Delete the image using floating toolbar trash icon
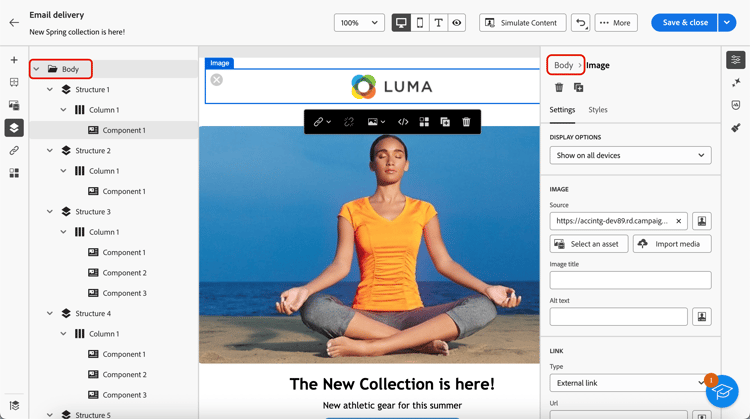Viewport: 750px width, 419px height. tap(466, 122)
